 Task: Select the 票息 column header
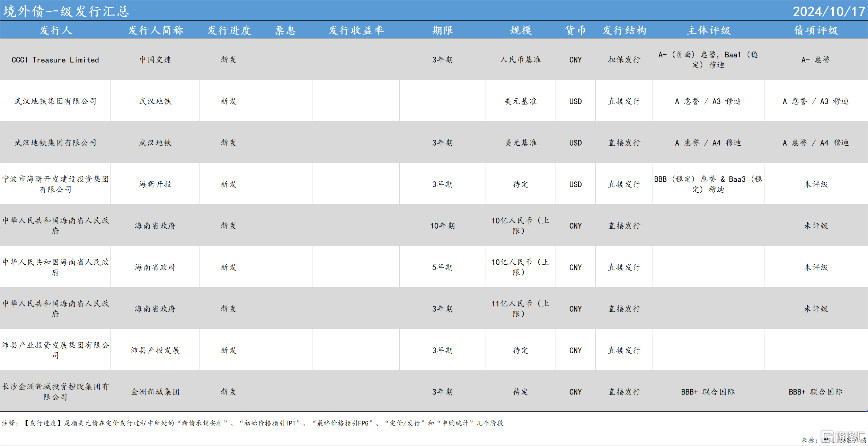[285, 30]
